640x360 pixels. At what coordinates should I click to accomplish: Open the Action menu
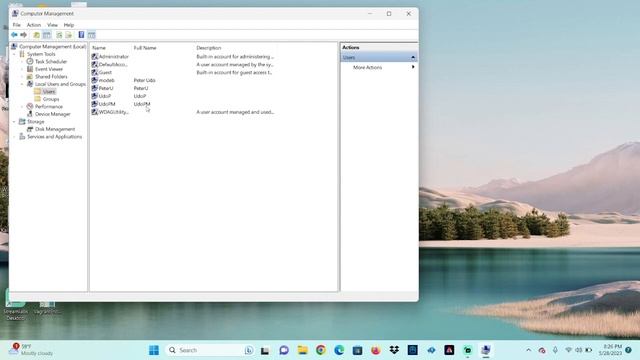coord(34,25)
